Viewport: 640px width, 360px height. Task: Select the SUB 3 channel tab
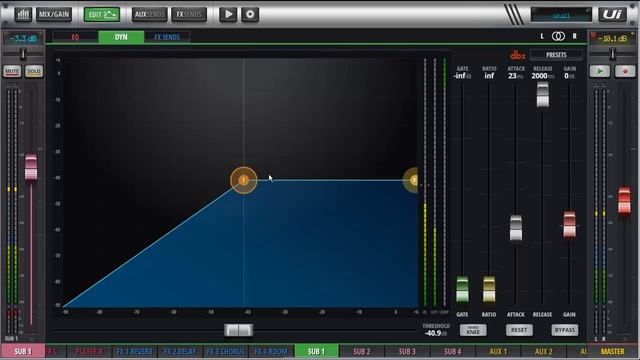tap(407, 351)
